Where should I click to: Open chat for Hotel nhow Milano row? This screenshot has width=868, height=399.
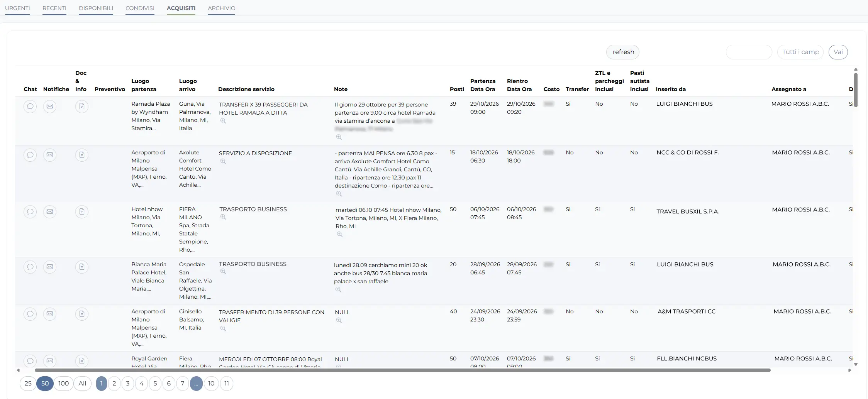coord(30,211)
